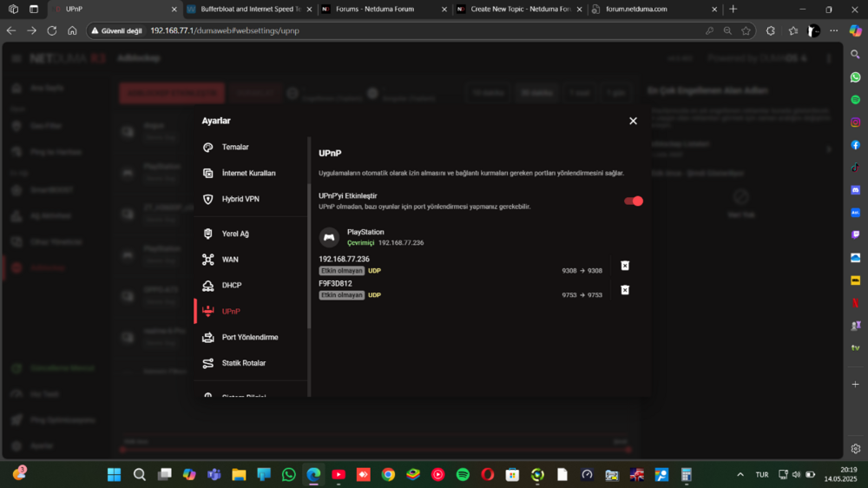Add a new app to the Edge sidebar

click(855, 384)
